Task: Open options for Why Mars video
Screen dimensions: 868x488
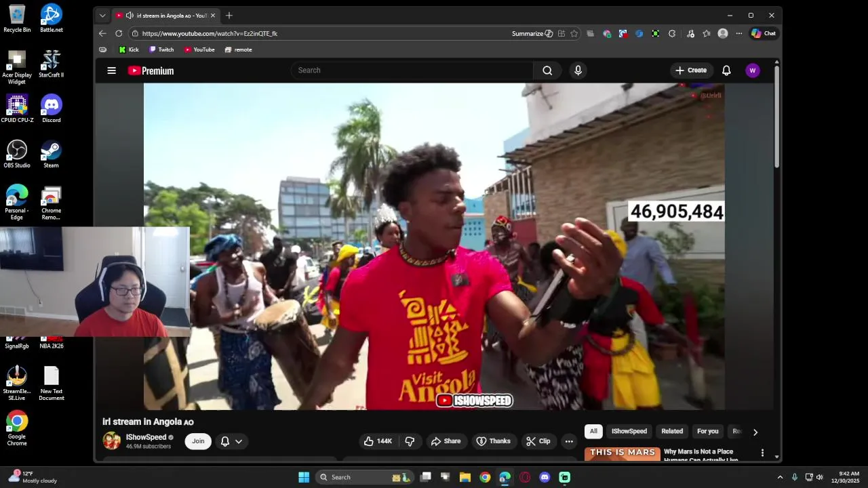Action: click(x=762, y=453)
